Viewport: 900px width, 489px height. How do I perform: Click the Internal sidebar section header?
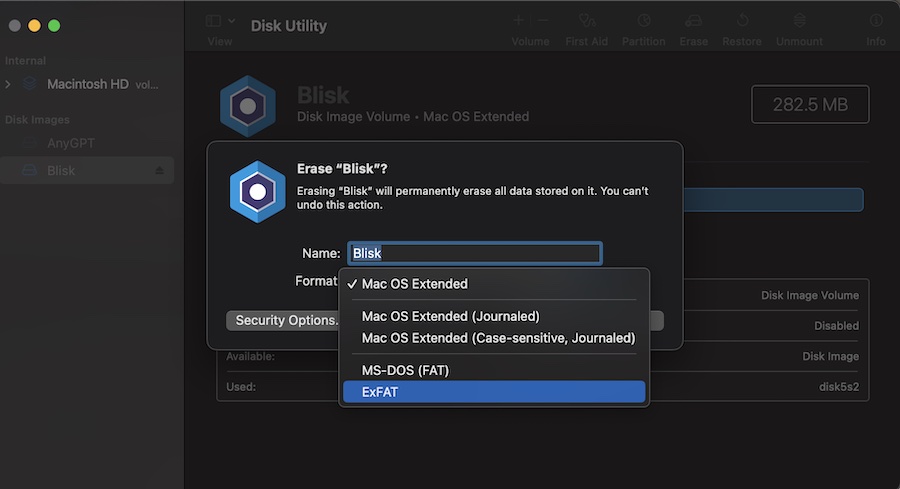pos(25,60)
